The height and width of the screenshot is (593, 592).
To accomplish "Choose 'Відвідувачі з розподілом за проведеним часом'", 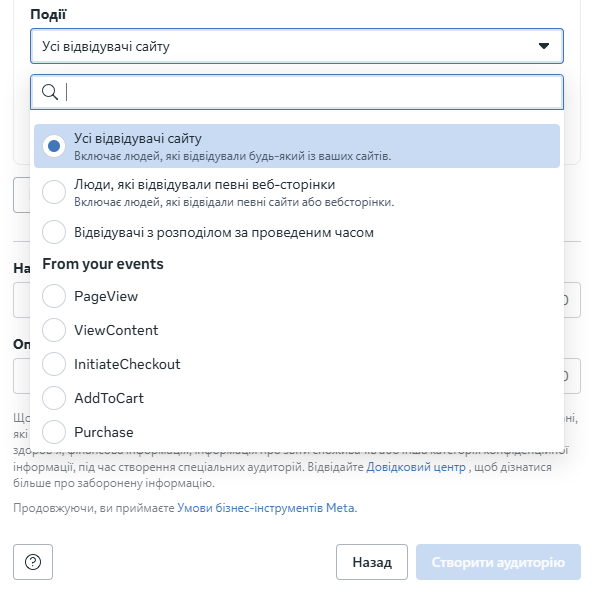I will pos(297,232).
